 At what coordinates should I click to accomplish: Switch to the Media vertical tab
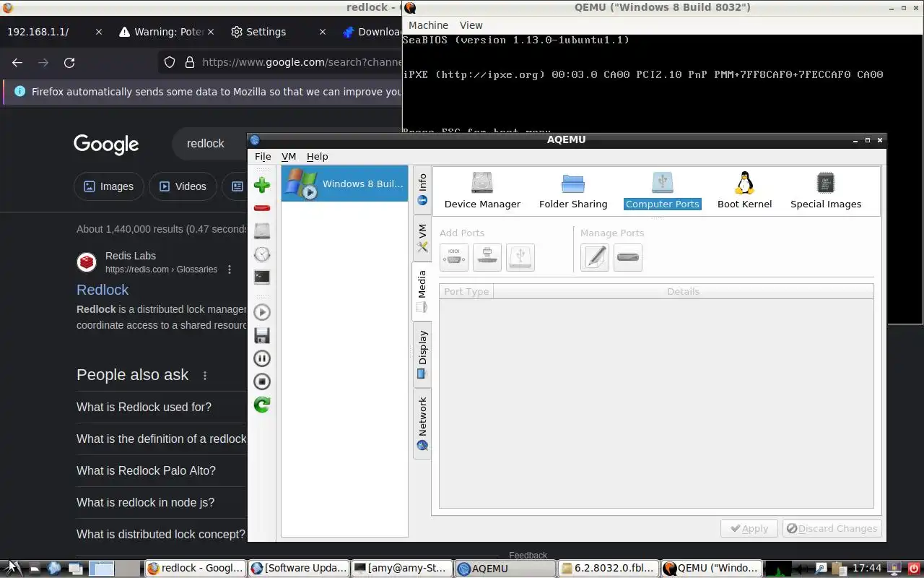(x=422, y=291)
